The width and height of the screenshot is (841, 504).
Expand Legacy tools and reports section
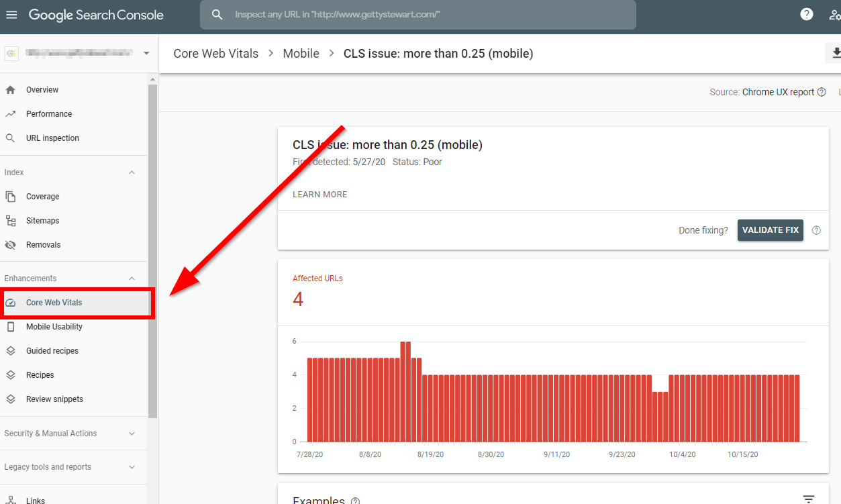click(132, 467)
